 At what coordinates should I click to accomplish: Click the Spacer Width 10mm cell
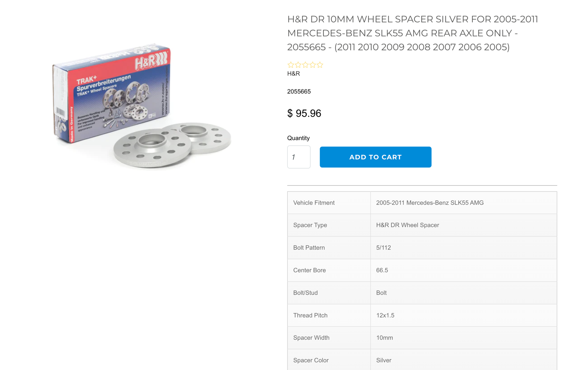464,338
